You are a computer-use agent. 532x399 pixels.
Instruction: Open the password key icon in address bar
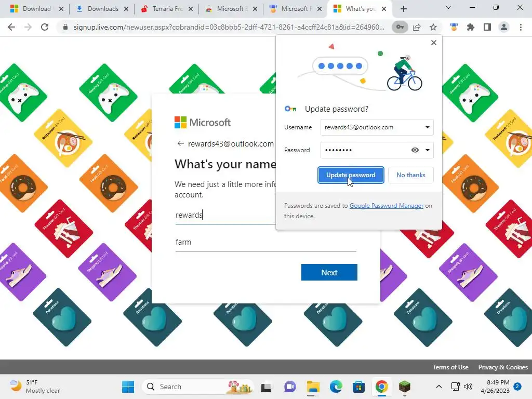pyautogui.click(x=400, y=27)
